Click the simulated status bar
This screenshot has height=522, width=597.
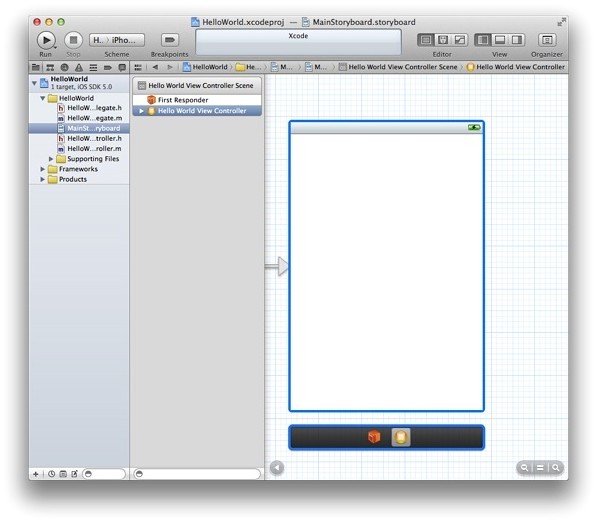[386, 128]
